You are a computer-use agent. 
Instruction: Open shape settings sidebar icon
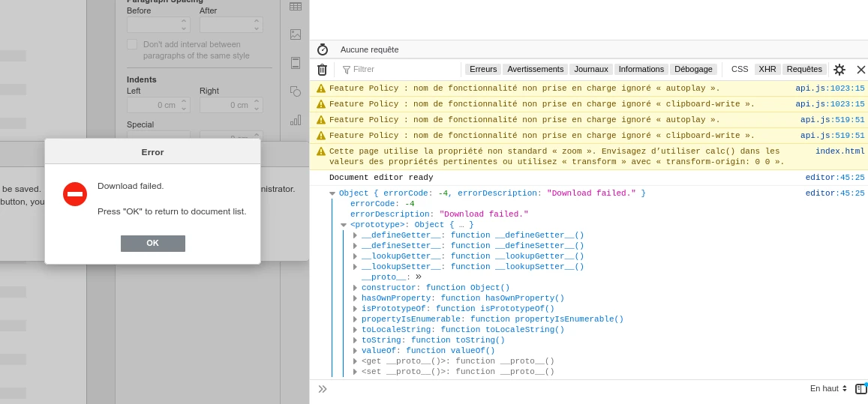pos(296,91)
